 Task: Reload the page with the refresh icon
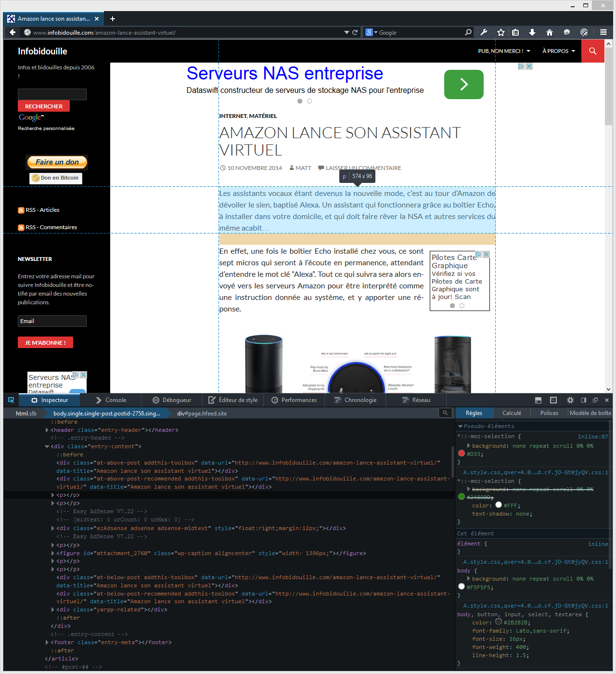tap(355, 32)
